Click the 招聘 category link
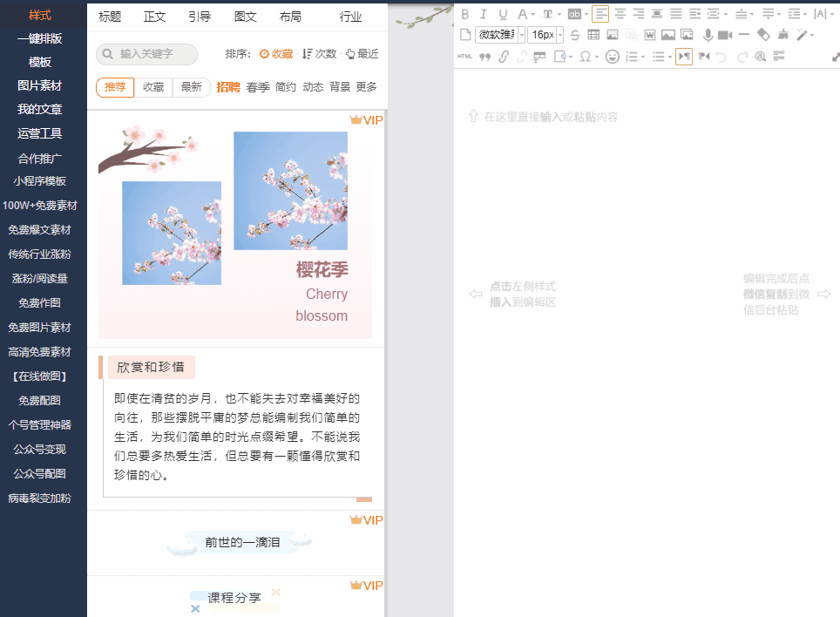 point(228,87)
